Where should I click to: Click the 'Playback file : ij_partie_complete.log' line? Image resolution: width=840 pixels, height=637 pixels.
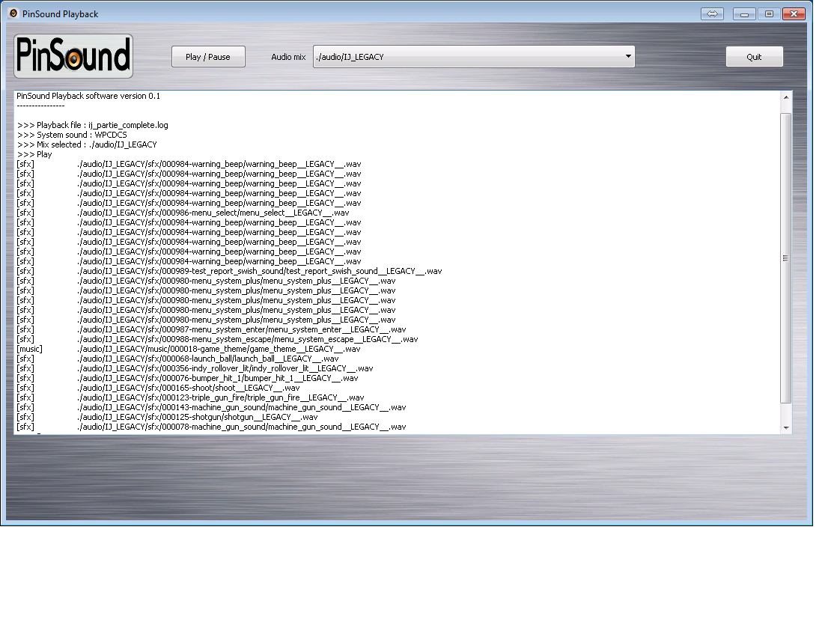click(93, 125)
